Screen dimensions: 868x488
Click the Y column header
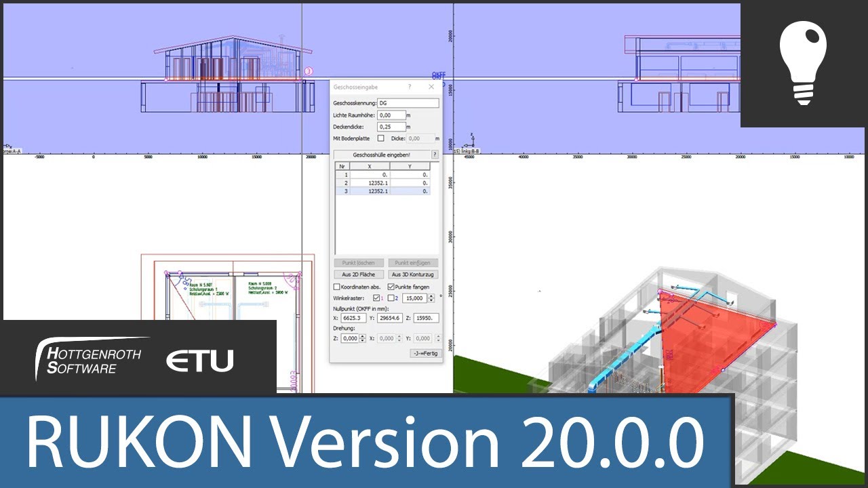point(410,166)
